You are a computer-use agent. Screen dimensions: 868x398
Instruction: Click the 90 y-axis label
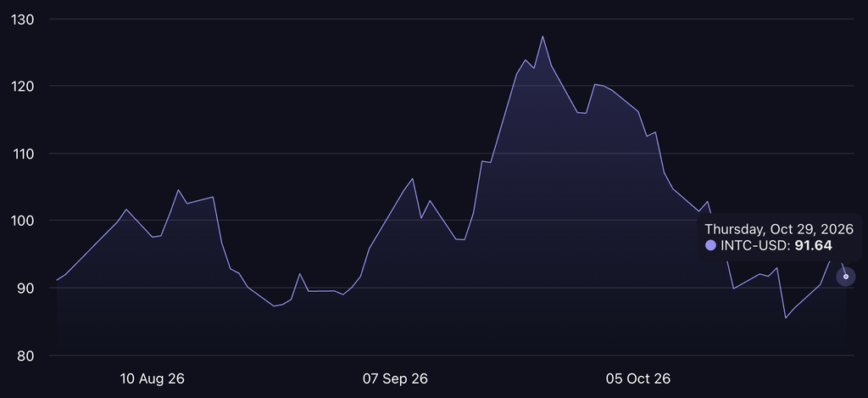pos(25,289)
